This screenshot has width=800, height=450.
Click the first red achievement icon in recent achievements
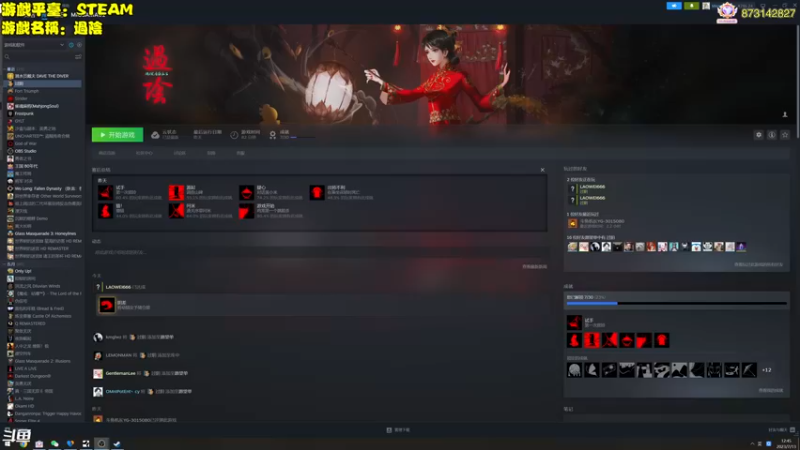tap(106, 192)
